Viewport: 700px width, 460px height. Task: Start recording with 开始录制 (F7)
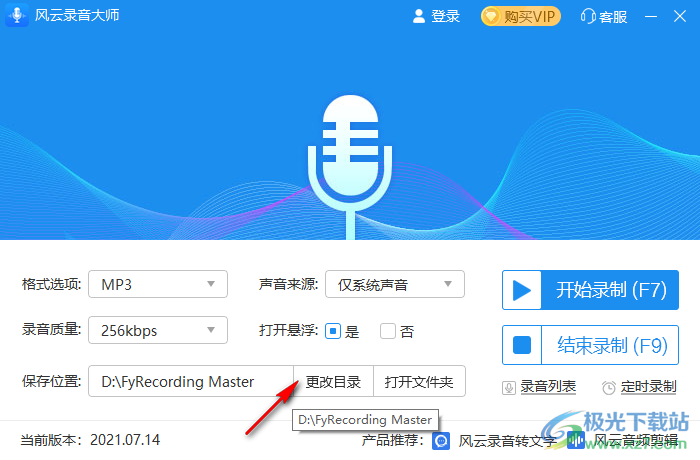pyautogui.click(x=591, y=290)
